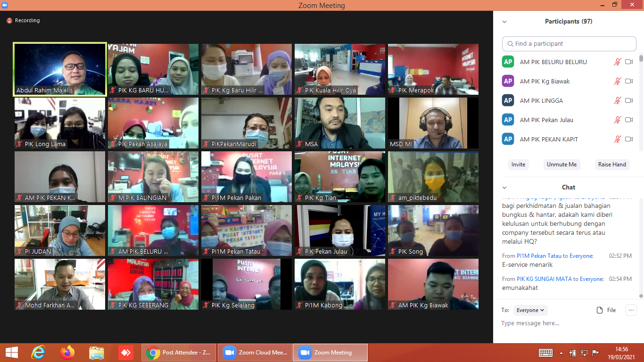Open the chat more options ellipsis
This screenshot has width=644, height=362.
(631, 310)
